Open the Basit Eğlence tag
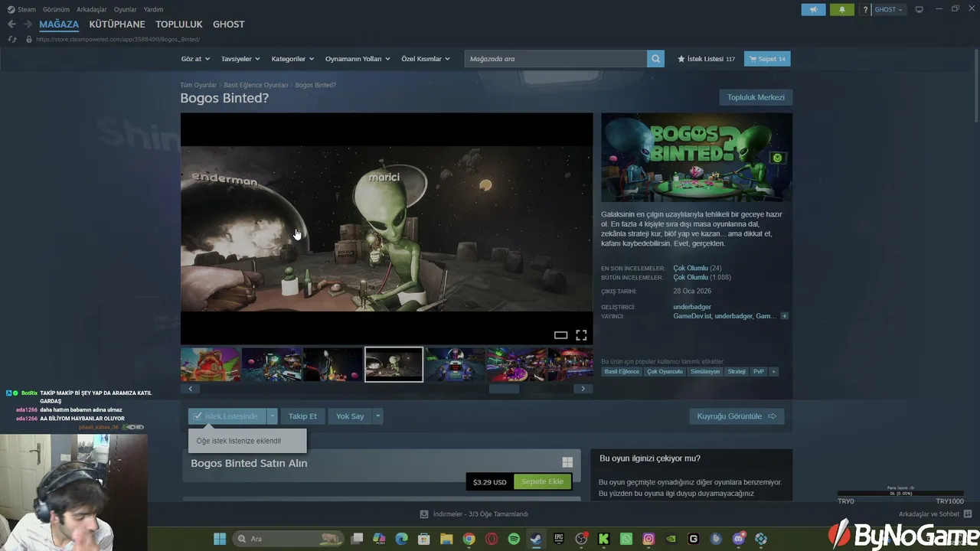This screenshot has height=551, width=980. (x=622, y=371)
